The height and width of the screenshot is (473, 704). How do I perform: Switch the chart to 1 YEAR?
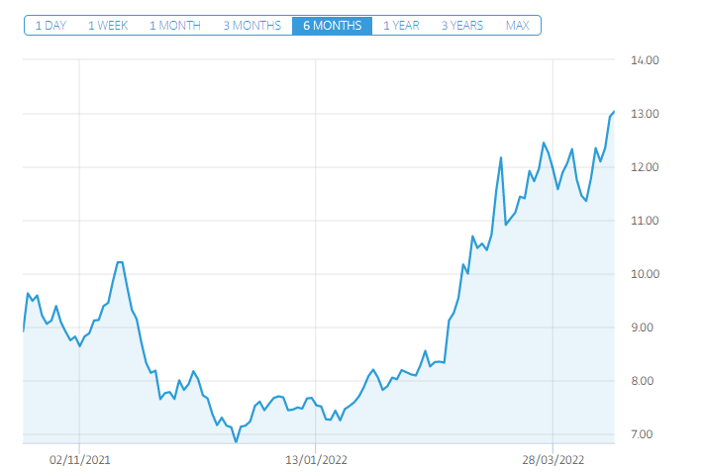[x=401, y=25]
